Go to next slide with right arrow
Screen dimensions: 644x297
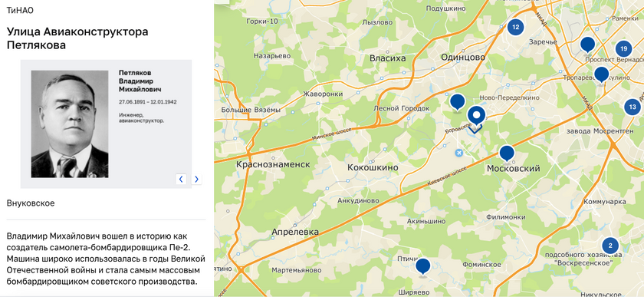[196, 179]
